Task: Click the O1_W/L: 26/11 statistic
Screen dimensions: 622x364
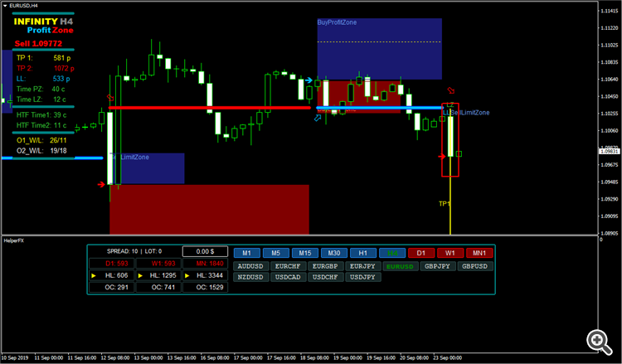Action: [41, 140]
